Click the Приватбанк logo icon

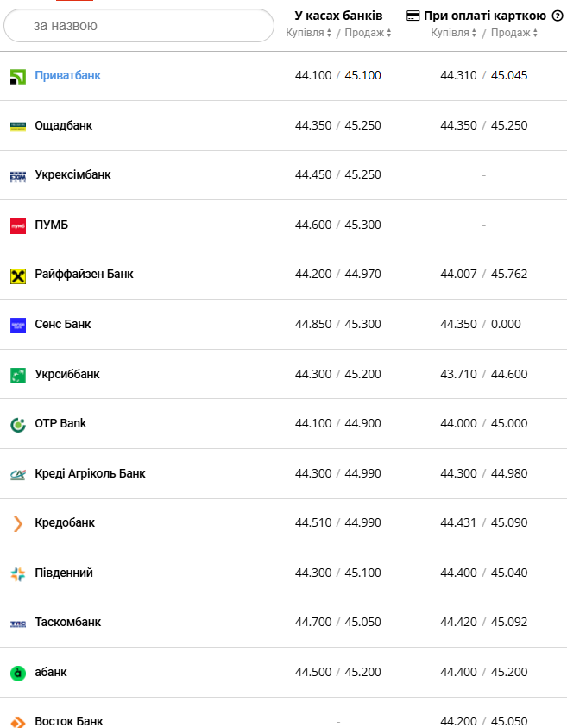18,76
